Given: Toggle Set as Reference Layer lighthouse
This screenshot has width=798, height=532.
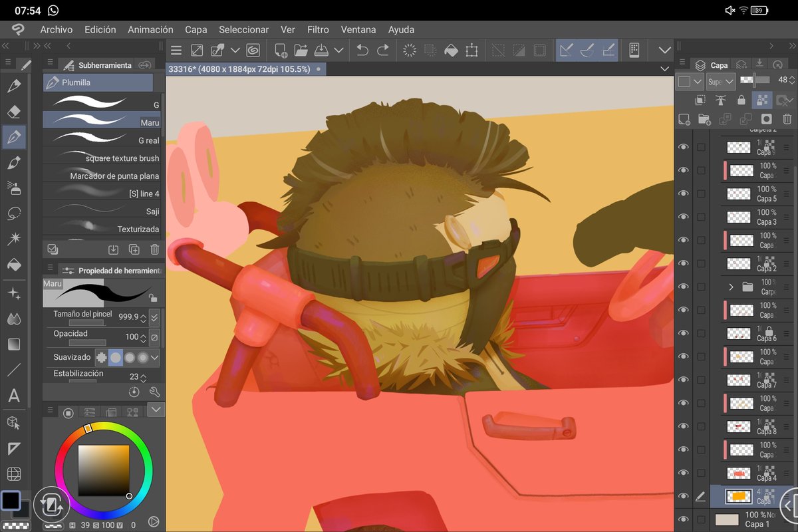Looking at the screenshot, I should [x=721, y=100].
